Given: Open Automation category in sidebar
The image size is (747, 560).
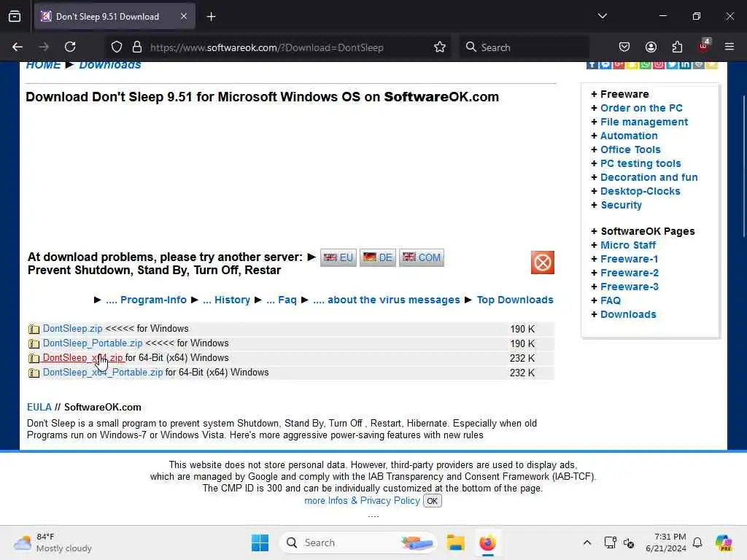Looking at the screenshot, I should pos(629,136).
